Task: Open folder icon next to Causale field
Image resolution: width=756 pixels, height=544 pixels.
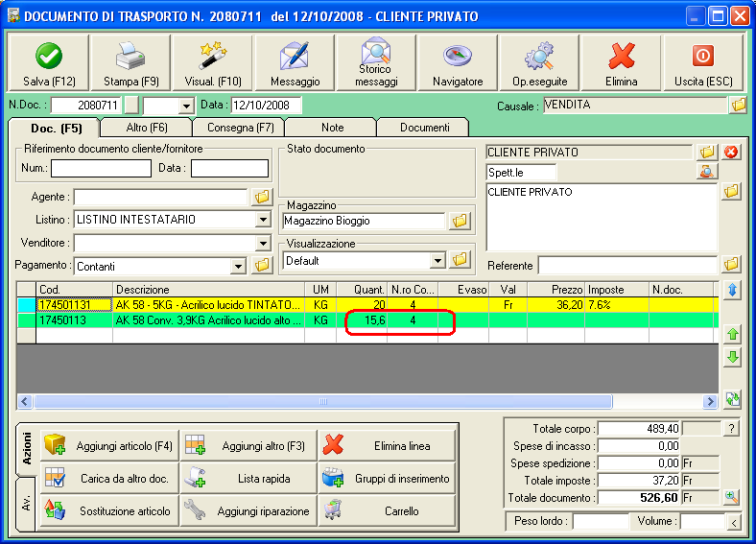Action: [x=738, y=106]
